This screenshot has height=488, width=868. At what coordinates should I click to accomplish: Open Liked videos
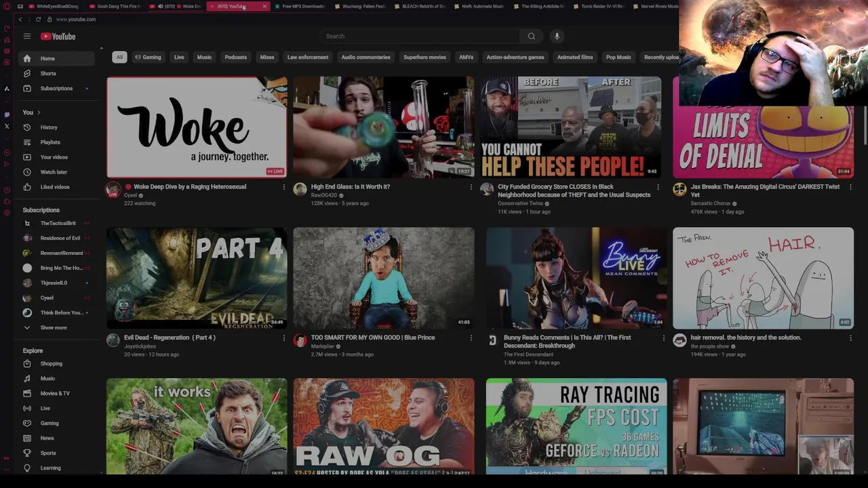58,187
